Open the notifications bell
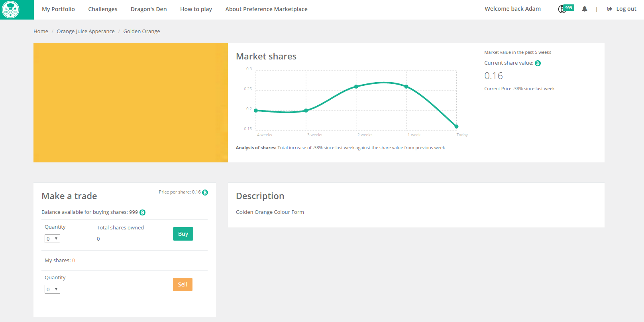The height and width of the screenshot is (322, 644). (x=584, y=9)
